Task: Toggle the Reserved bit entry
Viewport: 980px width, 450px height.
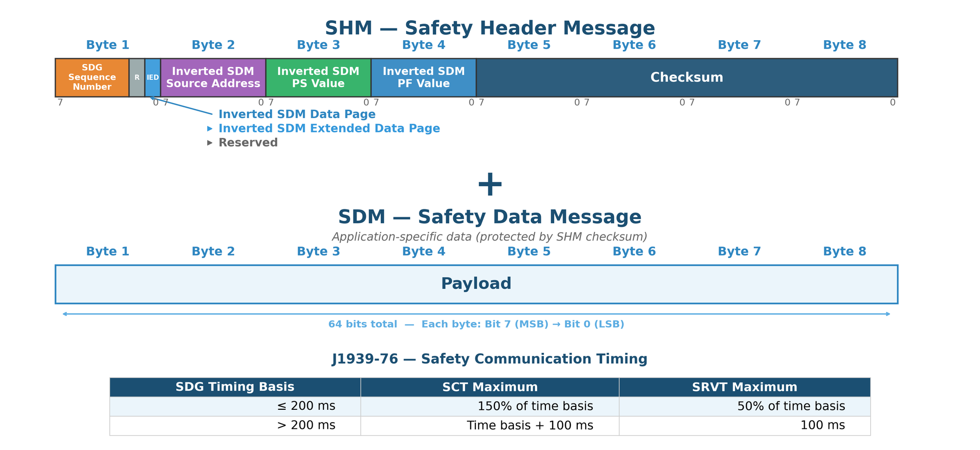Action: (247, 142)
